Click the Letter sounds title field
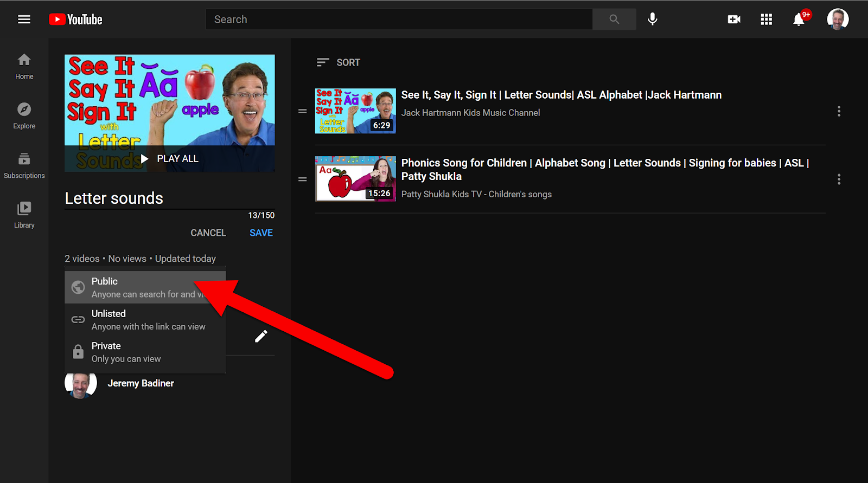The image size is (868, 483). pyautogui.click(x=169, y=198)
